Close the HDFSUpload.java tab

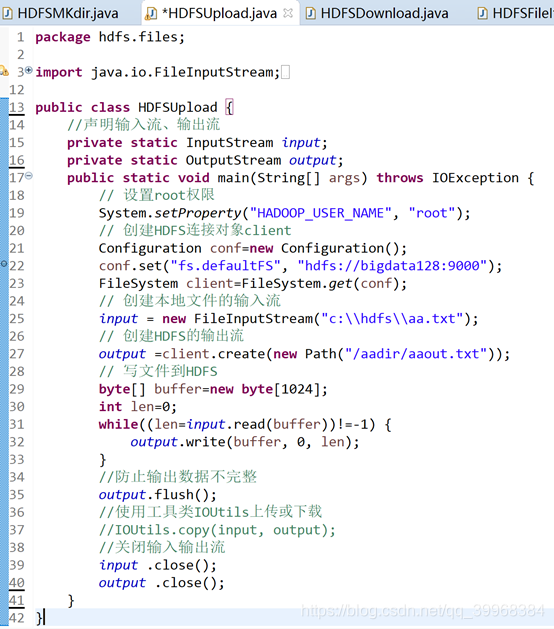(288, 13)
